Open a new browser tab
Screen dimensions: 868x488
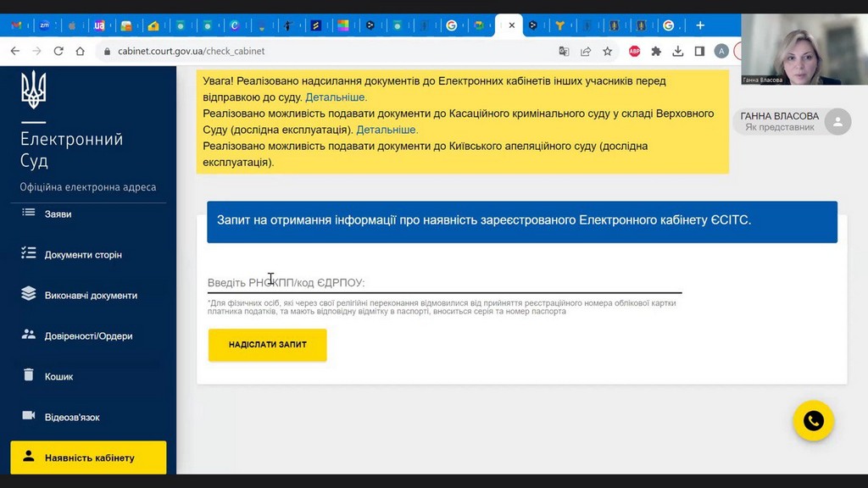(700, 25)
